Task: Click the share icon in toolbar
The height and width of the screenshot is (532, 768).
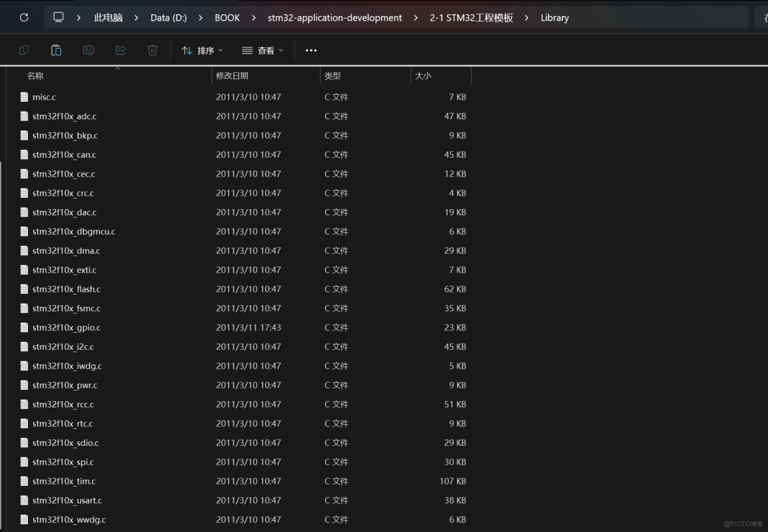Action: (120, 50)
